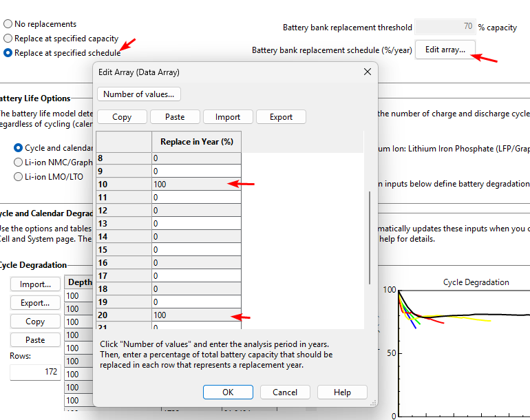Viewport: 530px width, 420px height.
Task: Copy the array values in dialog
Action: coord(122,117)
